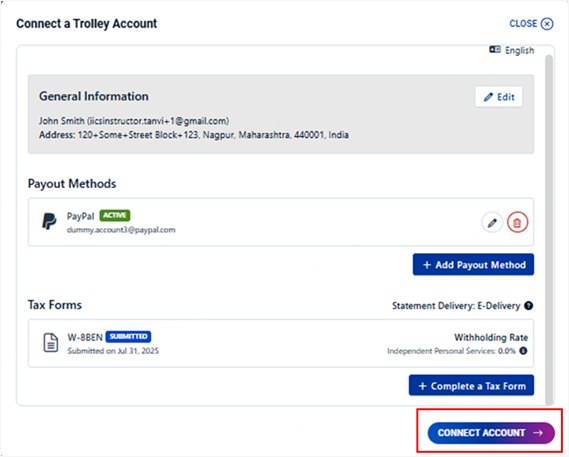Viewport: 569px width, 457px height.
Task: Select the W-8BEN tax form row
Action: click(281, 343)
